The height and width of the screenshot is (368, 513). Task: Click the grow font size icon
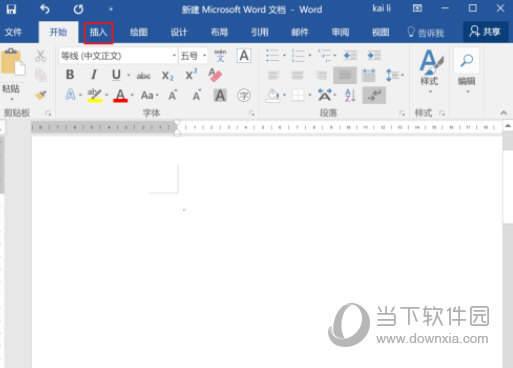click(173, 95)
